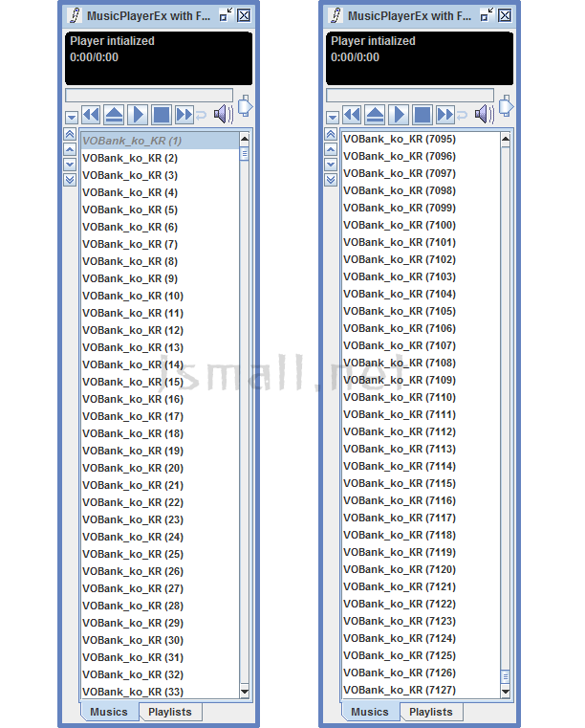
Task: Click eject button in left player
Action: click(x=114, y=115)
